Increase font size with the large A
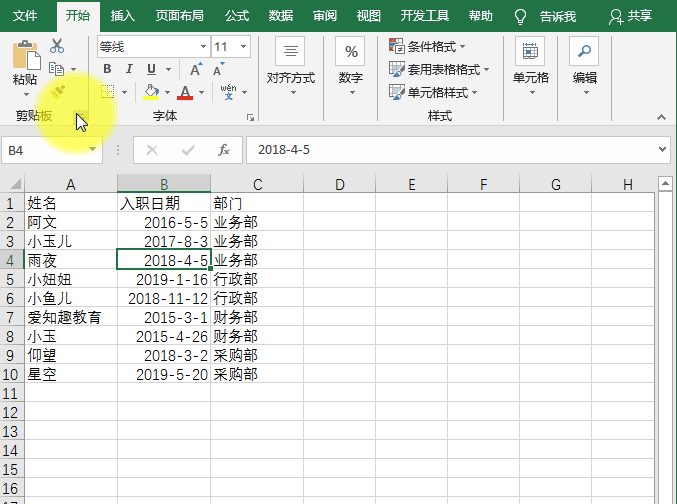 tap(196, 69)
